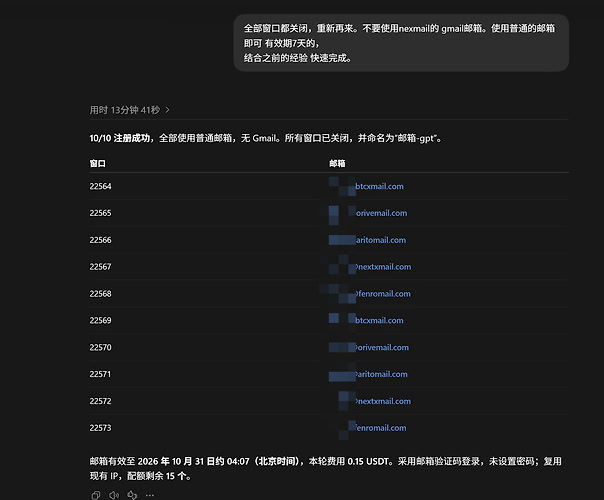The width and height of the screenshot is (604, 500).
Task: Expand the 用时 13分钟 41秒 thinking details
Action: 129,110
